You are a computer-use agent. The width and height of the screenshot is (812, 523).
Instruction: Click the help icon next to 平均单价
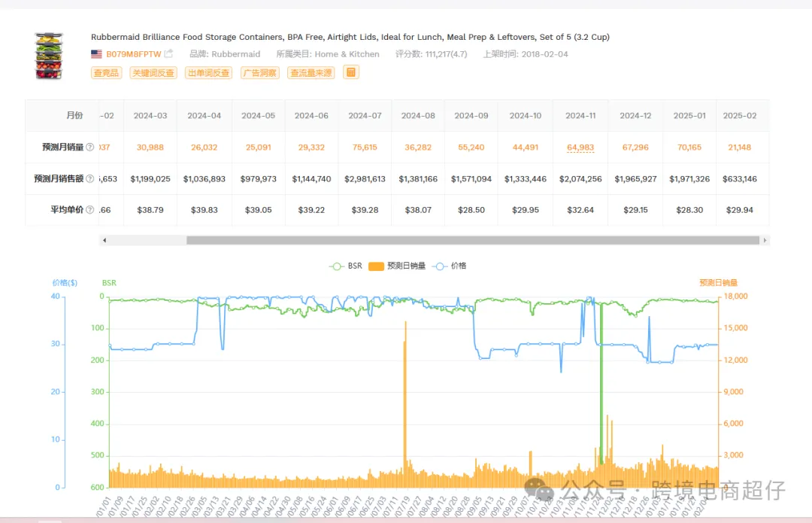click(x=90, y=210)
